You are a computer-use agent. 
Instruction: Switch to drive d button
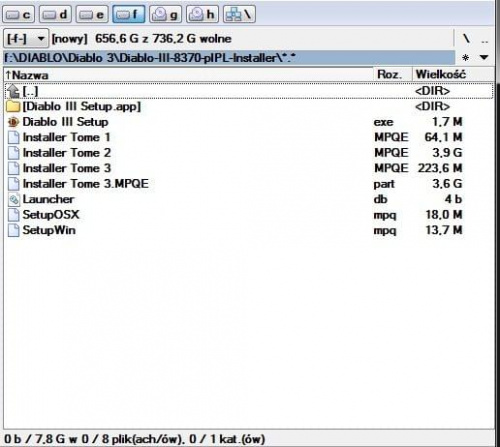(55, 15)
